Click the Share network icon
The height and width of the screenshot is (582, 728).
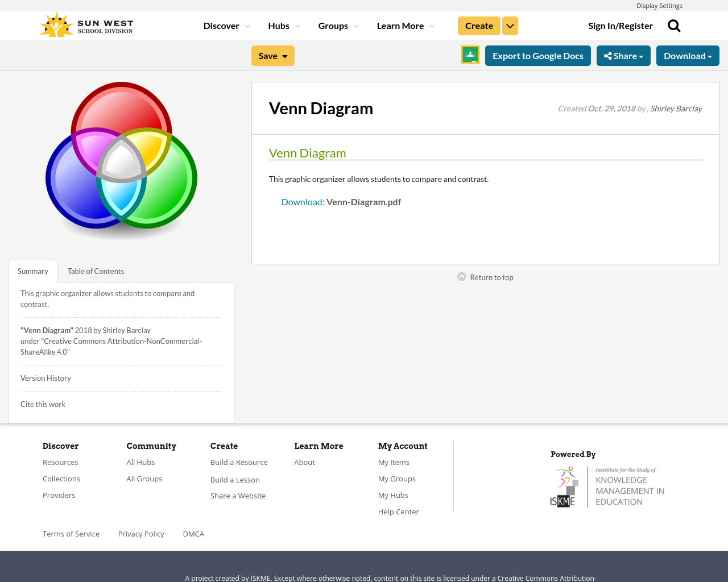(x=609, y=55)
